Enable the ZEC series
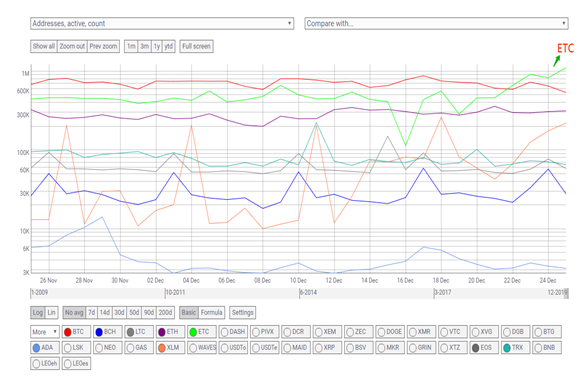The width and height of the screenshot is (580, 377). tap(359, 332)
